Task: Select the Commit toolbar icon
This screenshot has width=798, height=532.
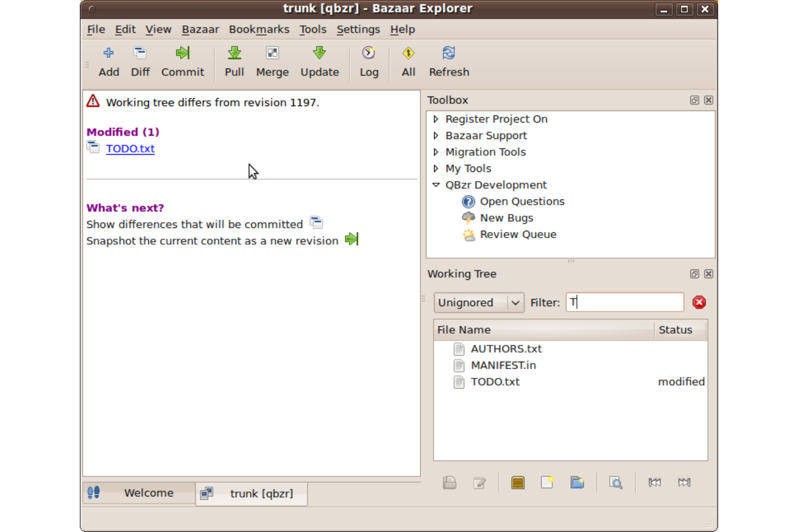Action: point(182,60)
